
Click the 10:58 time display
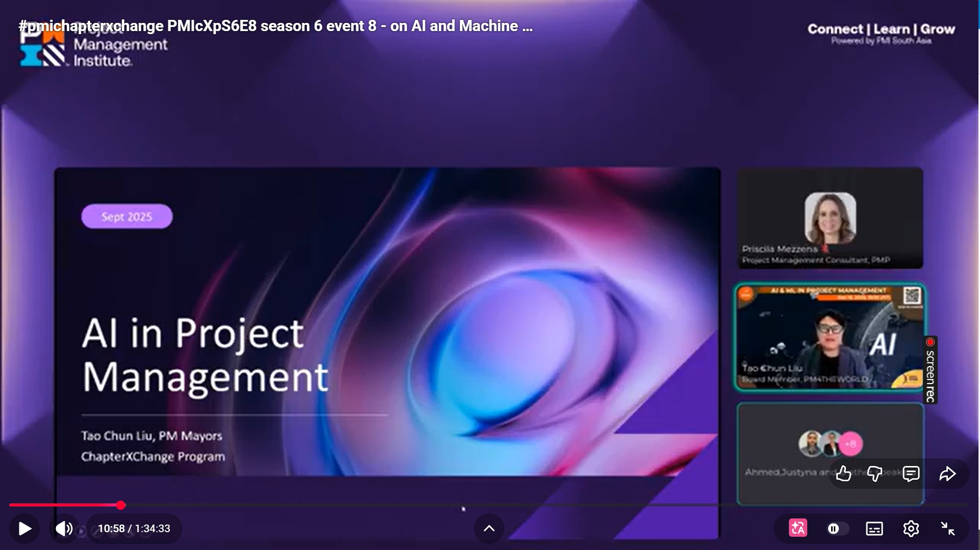point(134,529)
